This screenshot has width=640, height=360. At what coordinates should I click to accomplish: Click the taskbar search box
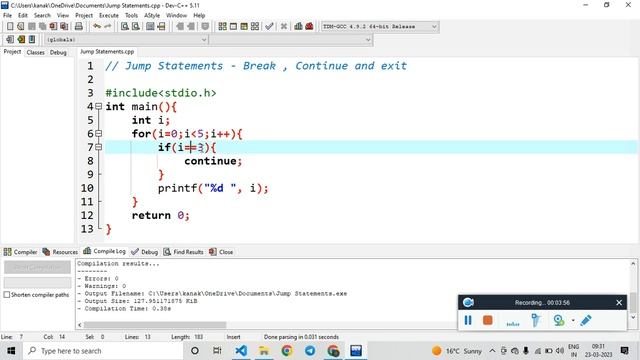104,351
